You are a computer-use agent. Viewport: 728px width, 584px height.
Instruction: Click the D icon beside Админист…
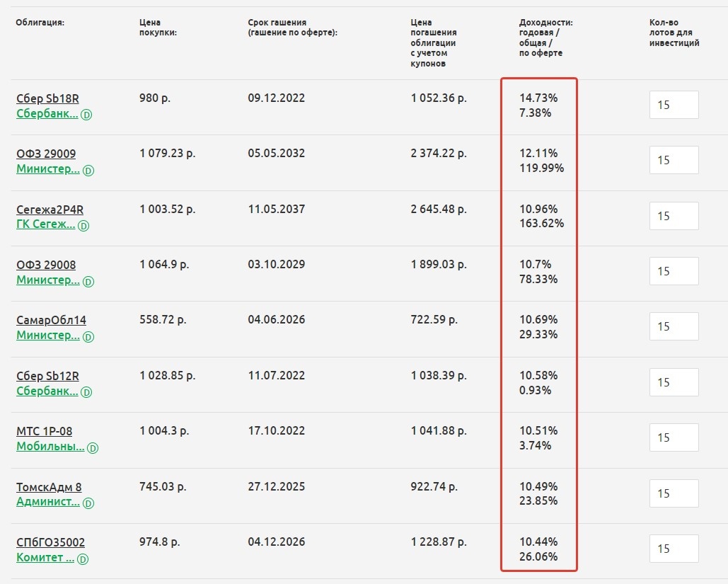pos(88,503)
